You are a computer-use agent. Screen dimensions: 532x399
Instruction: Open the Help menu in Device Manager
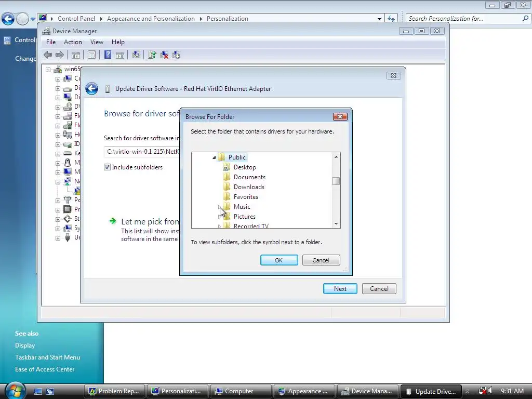click(118, 42)
